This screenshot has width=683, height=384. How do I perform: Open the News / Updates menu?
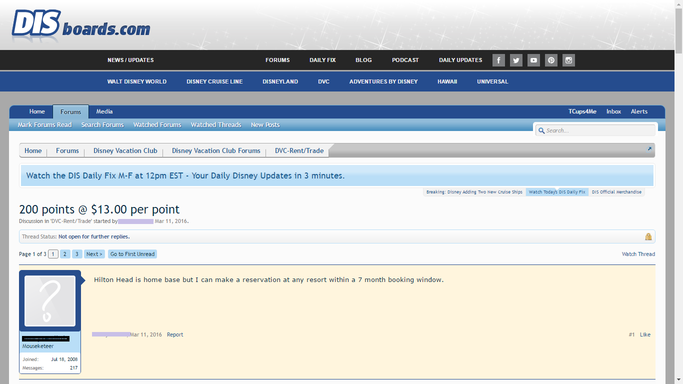point(131,60)
